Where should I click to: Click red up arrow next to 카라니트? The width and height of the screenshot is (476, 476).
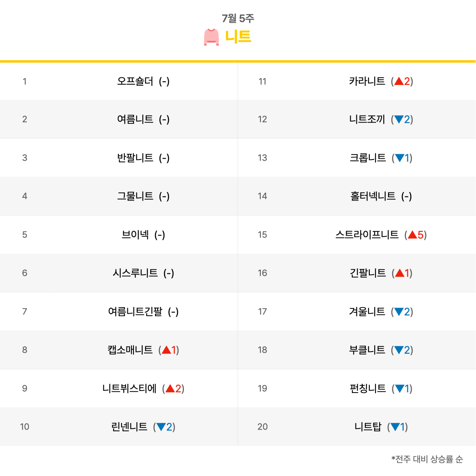click(x=399, y=81)
